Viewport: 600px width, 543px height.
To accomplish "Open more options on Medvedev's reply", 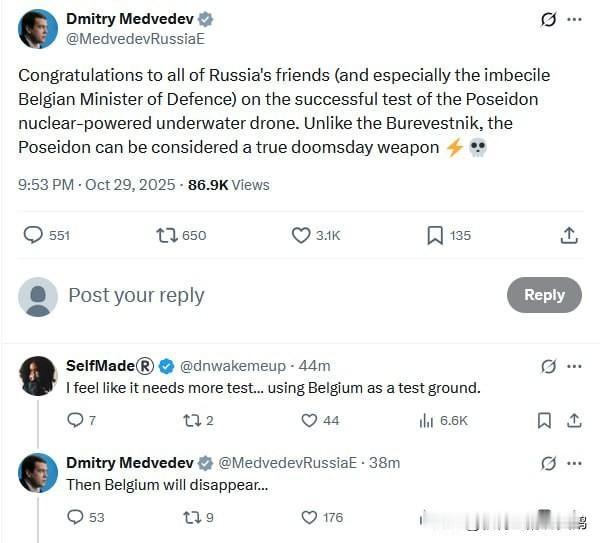I will pyautogui.click(x=574, y=463).
